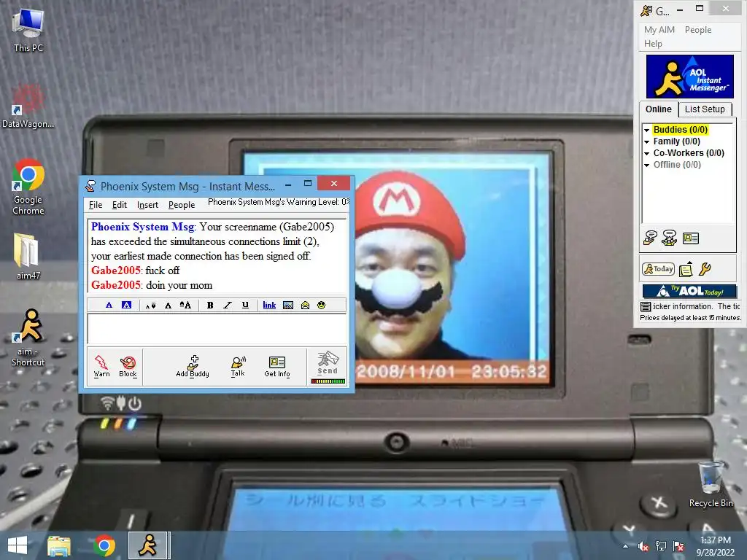Toggle underline formatting in IM window
747x560 pixels.
click(245, 306)
